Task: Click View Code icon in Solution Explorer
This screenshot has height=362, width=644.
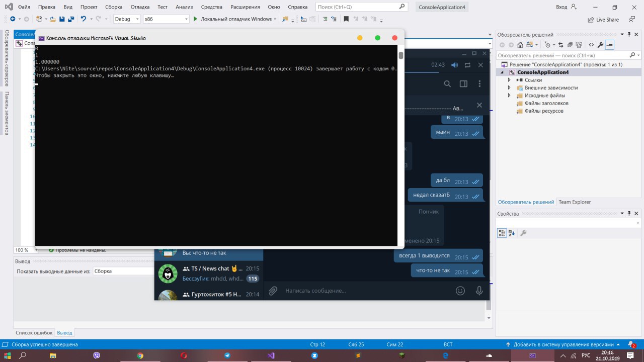Action: [x=591, y=45]
